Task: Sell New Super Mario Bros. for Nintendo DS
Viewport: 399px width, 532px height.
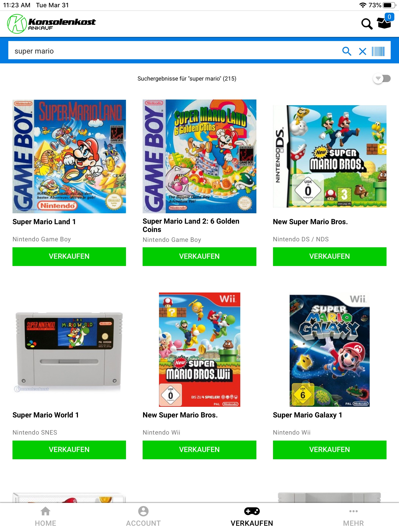Action: [x=330, y=256]
